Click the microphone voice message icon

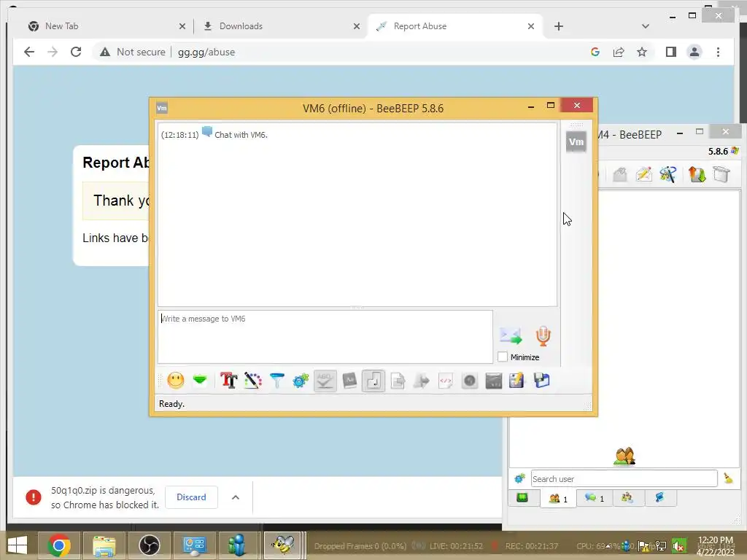click(543, 335)
